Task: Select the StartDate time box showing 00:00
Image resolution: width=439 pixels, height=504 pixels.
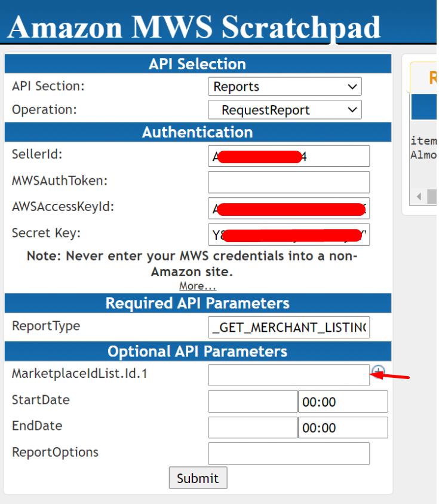Action: (x=343, y=402)
